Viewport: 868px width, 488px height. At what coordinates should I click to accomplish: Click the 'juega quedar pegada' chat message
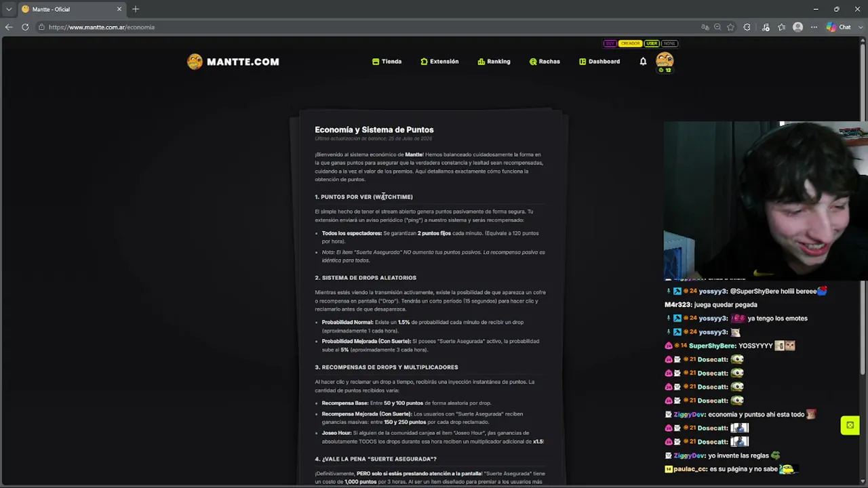coord(726,305)
